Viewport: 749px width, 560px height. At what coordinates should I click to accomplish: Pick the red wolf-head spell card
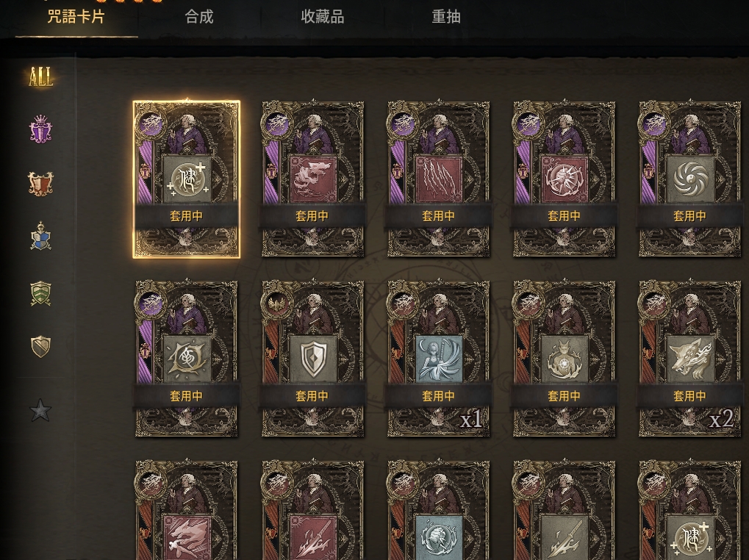click(312, 179)
